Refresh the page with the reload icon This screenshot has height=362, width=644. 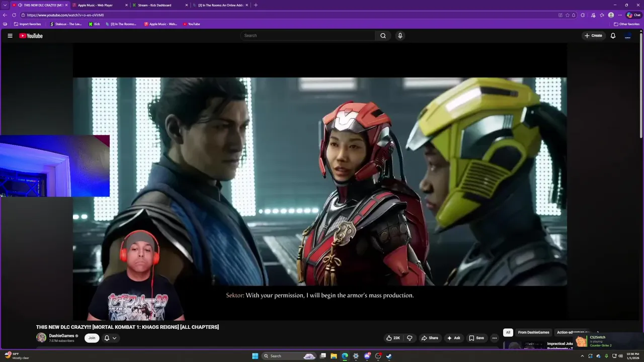coord(14,15)
